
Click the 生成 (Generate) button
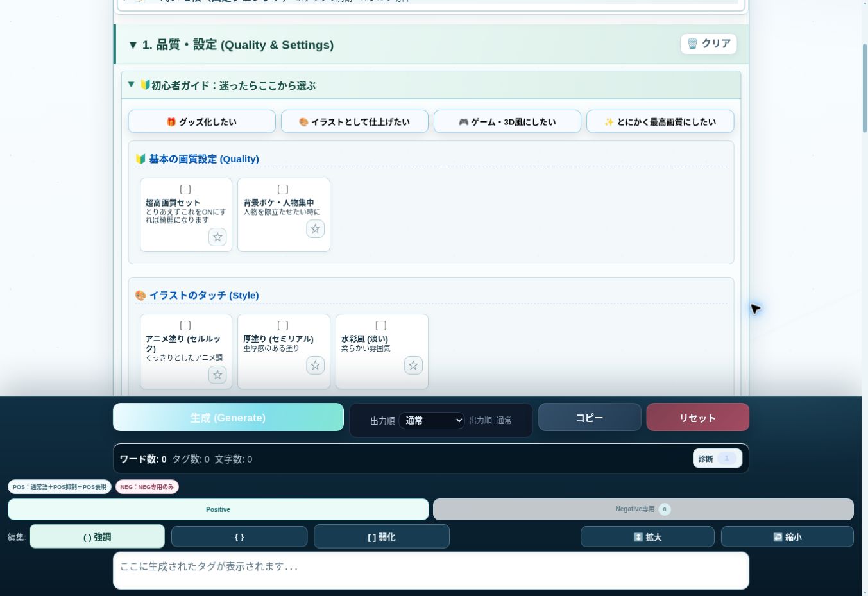click(x=228, y=417)
